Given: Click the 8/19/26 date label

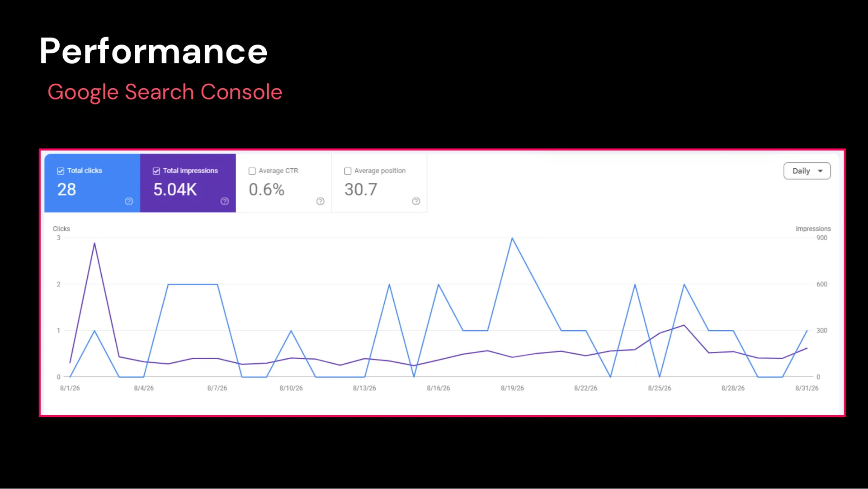Looking at the screenshot, I should (x=512, y=388).
